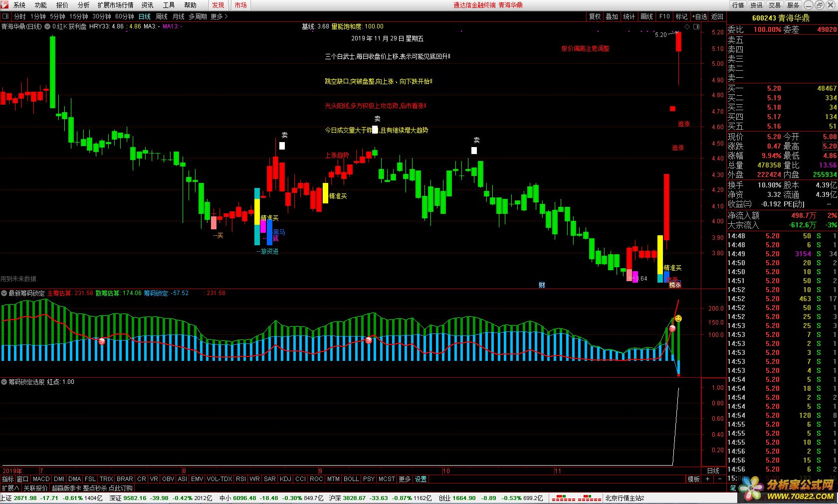Click the diamond icon at chart top-right

click(x=687, y=26)
